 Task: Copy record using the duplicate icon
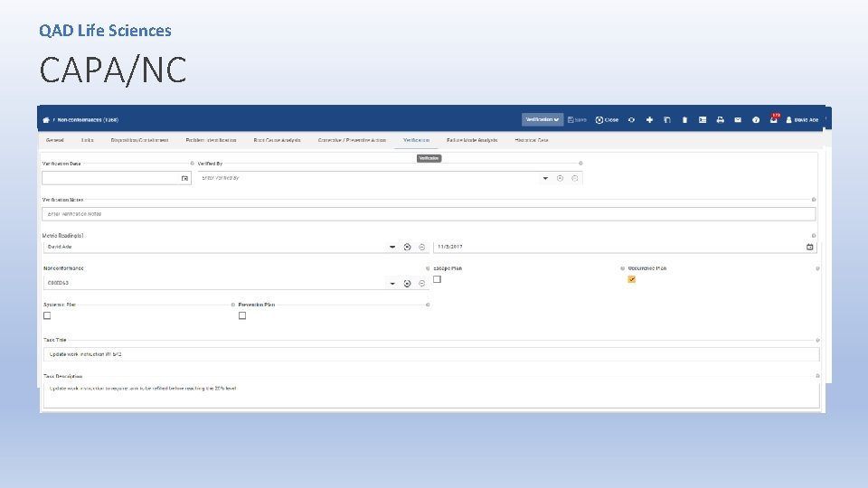[667, 120]
